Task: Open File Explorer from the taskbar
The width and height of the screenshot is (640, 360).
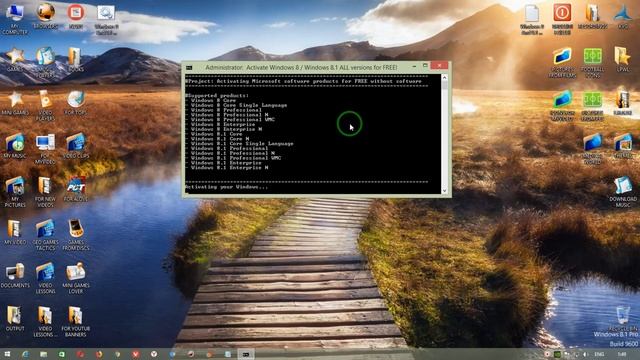Action: [x=43, y=354]
